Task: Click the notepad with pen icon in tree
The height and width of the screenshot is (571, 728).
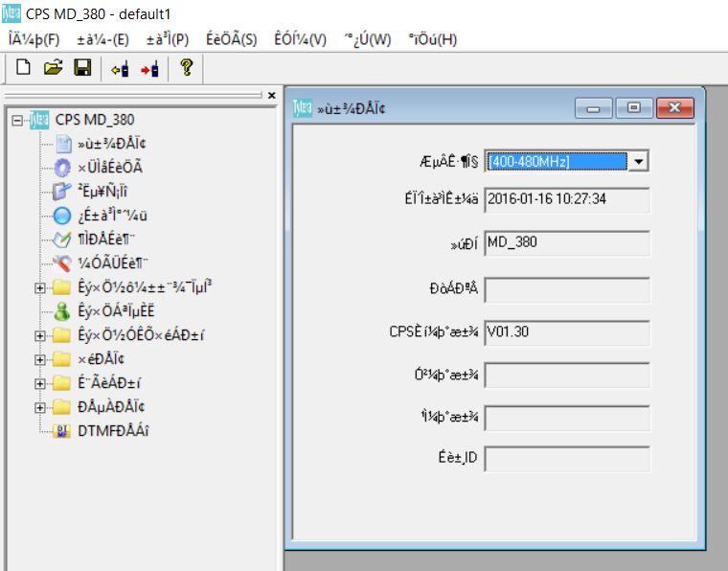Action: tap(61, 192)
